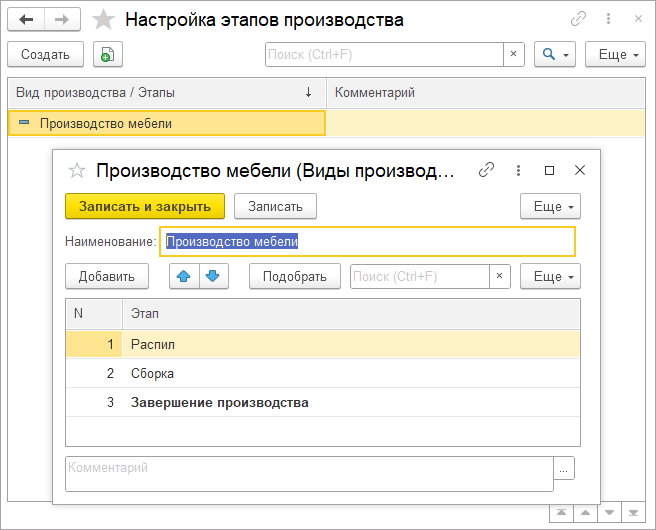The height and width of the screenshot is (530, 656).
Task: Collapse the Производство мебели tree row
Action: (24, 123)
